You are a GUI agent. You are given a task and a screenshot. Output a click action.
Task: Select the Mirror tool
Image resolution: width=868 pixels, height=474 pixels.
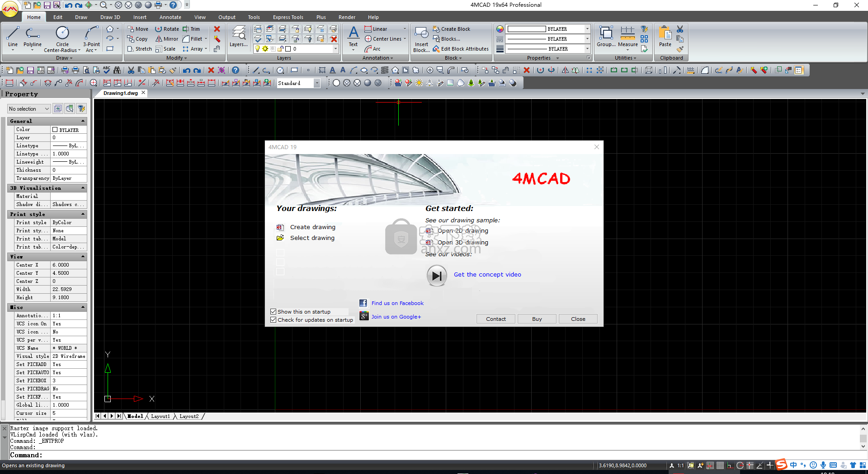point(167,39)
